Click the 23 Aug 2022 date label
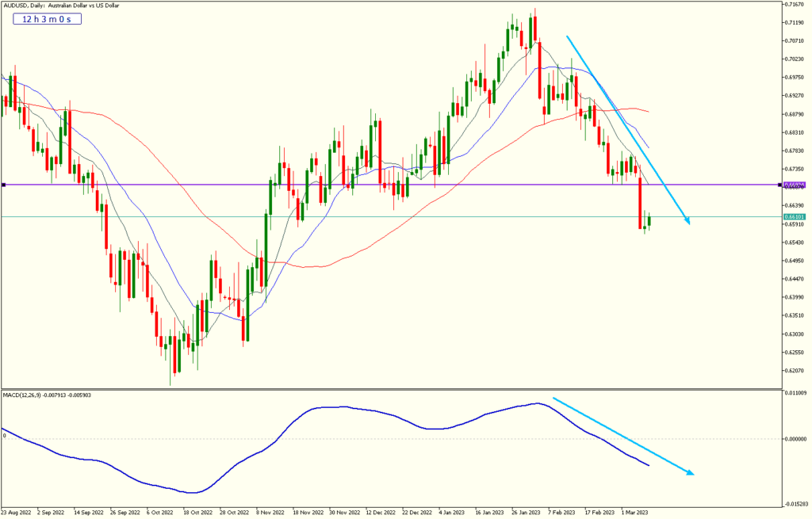This screenshot has height=519, width=812. pos(17,513)
